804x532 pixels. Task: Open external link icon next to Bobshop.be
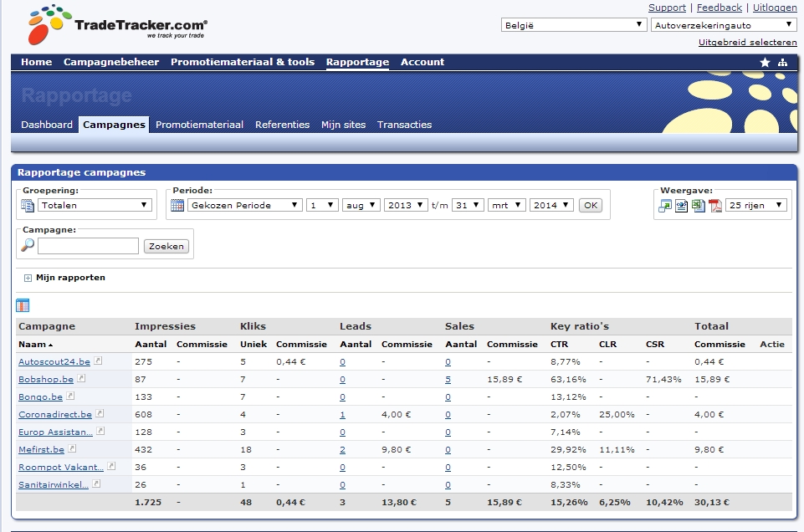[81, 378]
